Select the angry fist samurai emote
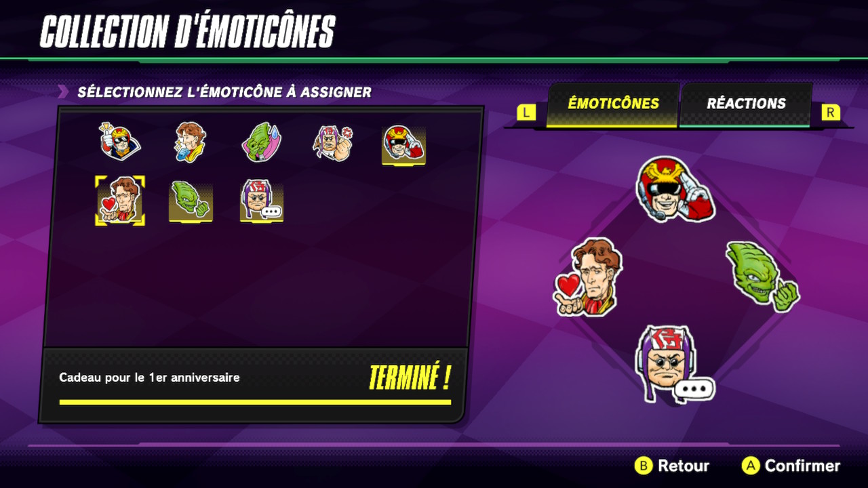Screen dimensions: 868x488 [x=333, y=142]
